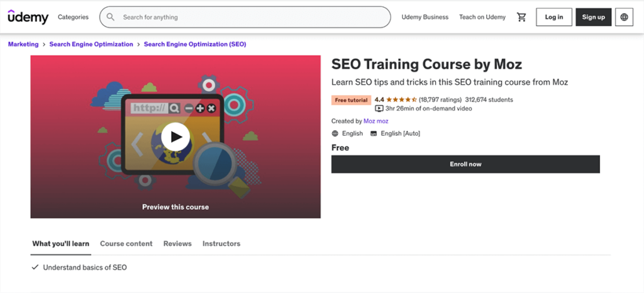Click the Free price label
The image size is (644, 293).
coord(340,148)
